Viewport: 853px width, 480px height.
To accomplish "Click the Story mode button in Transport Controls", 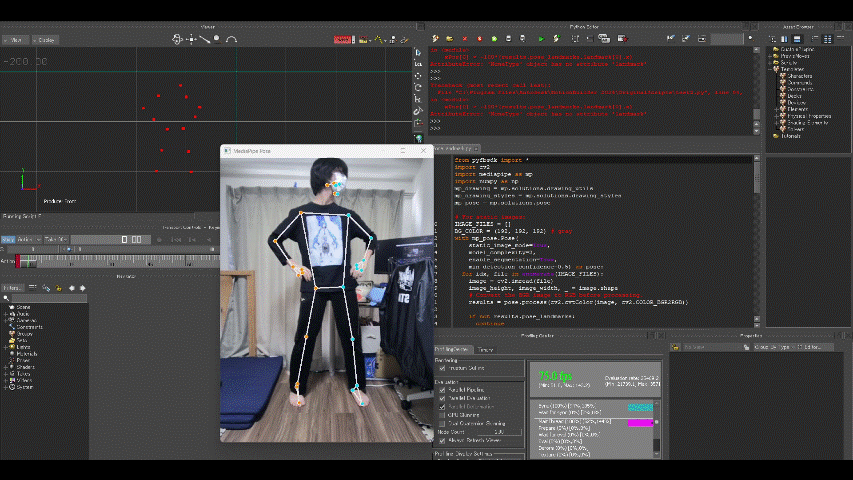I will point(8,239).
